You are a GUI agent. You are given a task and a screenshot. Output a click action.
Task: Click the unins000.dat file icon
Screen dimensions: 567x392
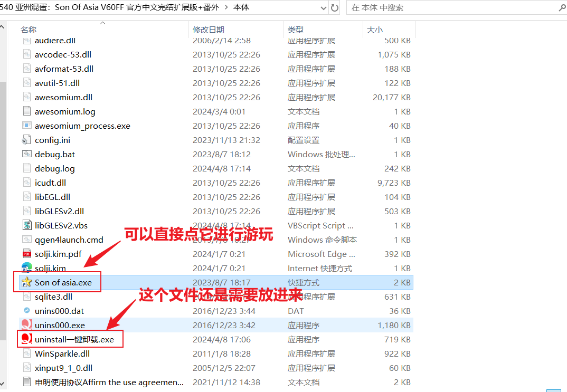27,311
